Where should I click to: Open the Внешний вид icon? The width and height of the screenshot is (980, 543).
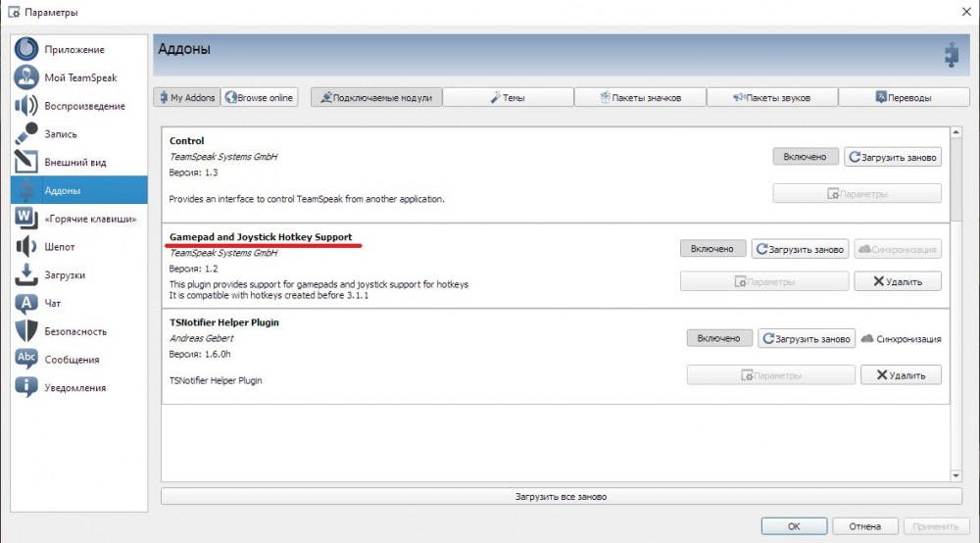coord(26,162)
